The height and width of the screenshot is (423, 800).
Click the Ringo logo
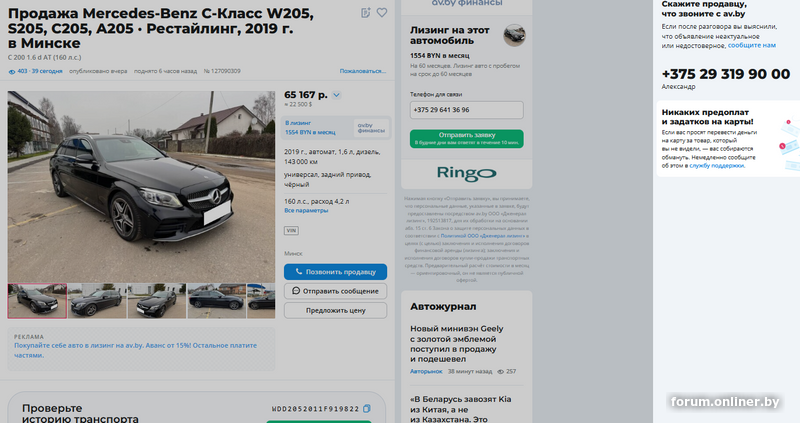click(x=466, y=173)
